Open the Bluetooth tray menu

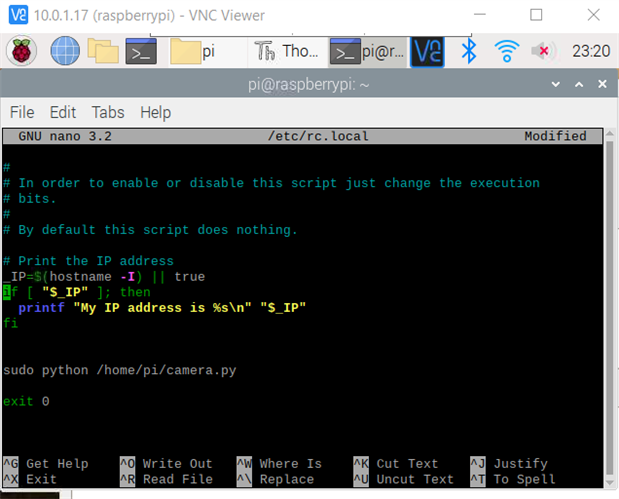pyautogui.click(x=469, y=51)
